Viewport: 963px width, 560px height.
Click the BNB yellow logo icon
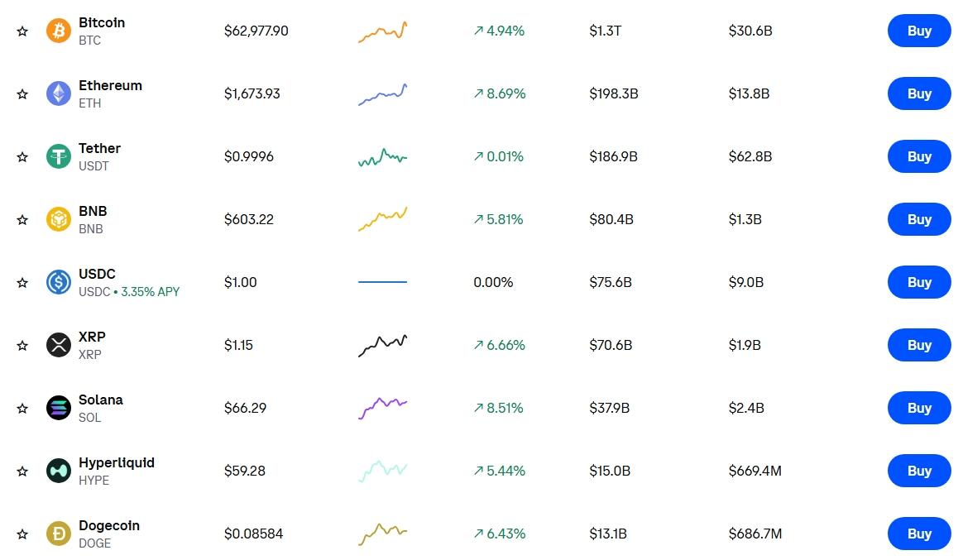(x=59, y=219)
